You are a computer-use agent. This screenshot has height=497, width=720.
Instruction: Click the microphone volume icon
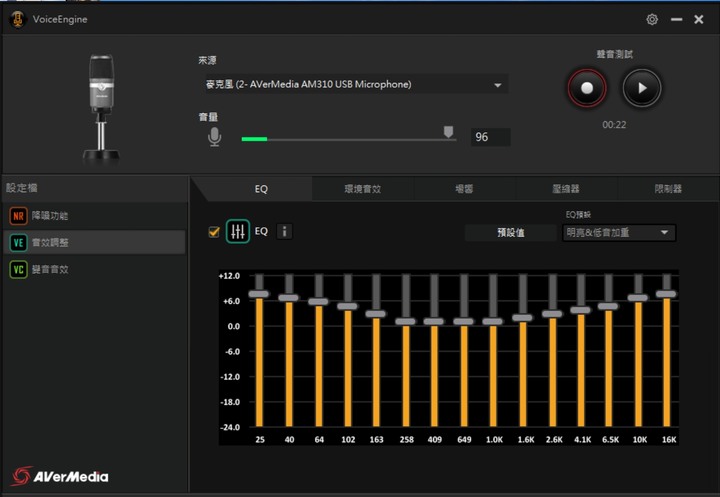click(x=214, y=136)
